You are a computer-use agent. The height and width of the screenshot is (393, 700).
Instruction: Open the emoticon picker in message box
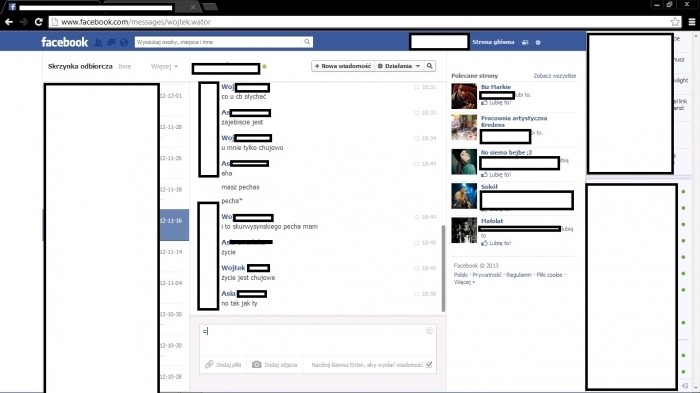point(429,330)
